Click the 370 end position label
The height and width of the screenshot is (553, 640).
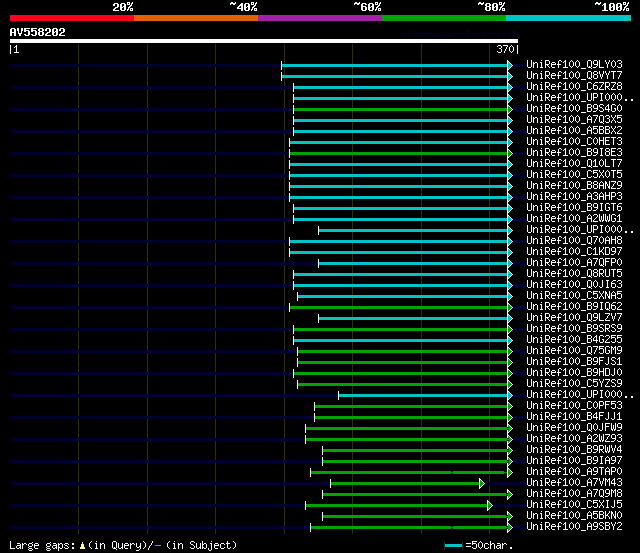[x=505, y=49]
